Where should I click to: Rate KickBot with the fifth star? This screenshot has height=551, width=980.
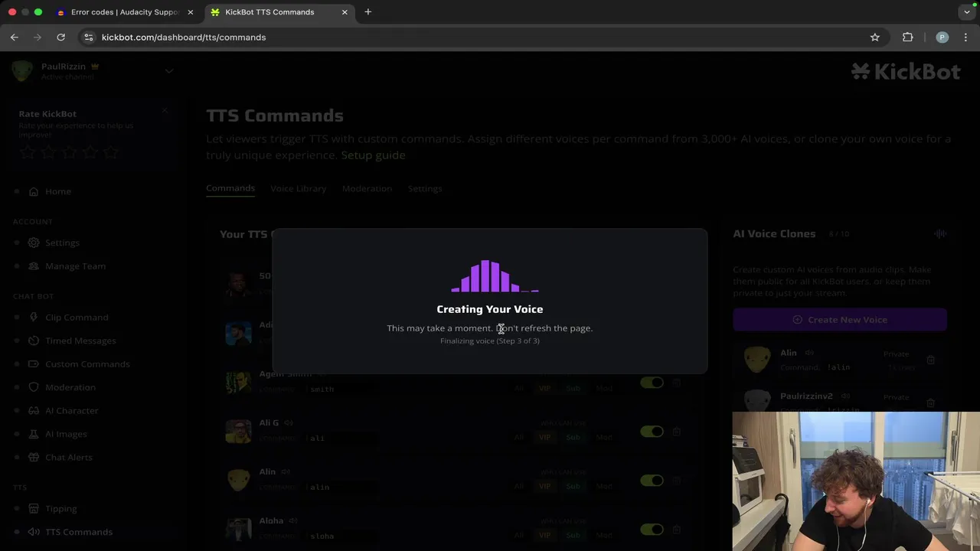[x=110, y=152]
